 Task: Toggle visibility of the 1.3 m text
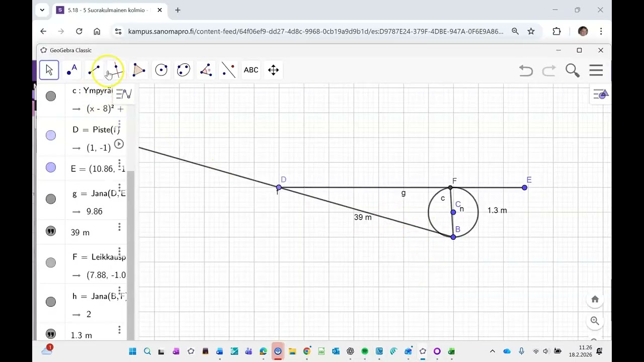(x=51, y=334)
